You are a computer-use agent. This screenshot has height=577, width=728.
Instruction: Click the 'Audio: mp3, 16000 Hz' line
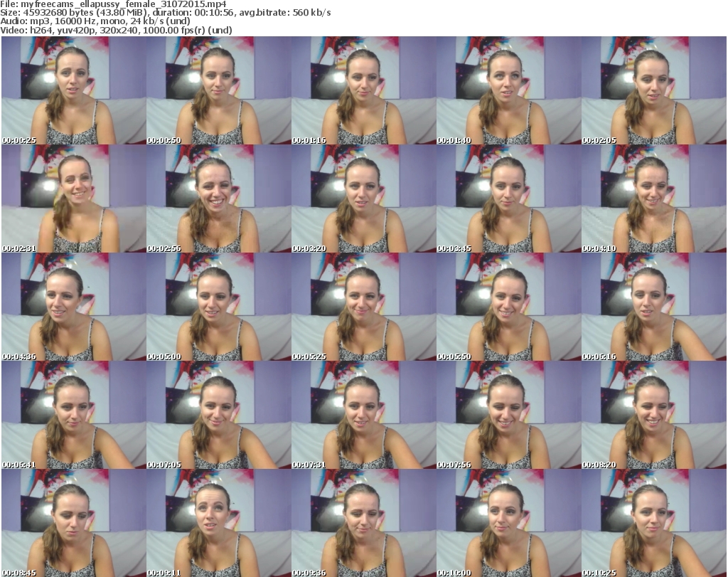pos(95,21)
